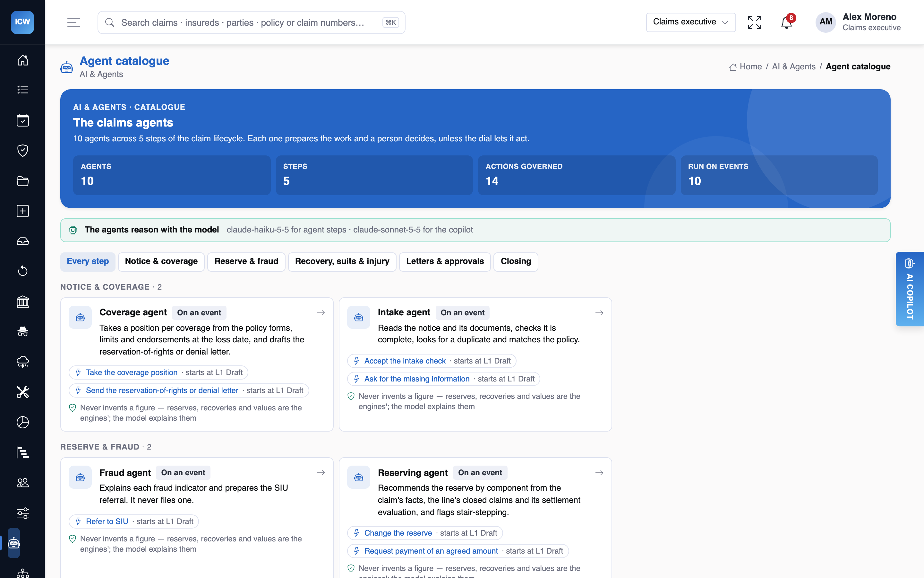The width and height of the screenshot is (924, 578).
Task: Open the robot AI agents icon in the sidebar
Action: 14,543
